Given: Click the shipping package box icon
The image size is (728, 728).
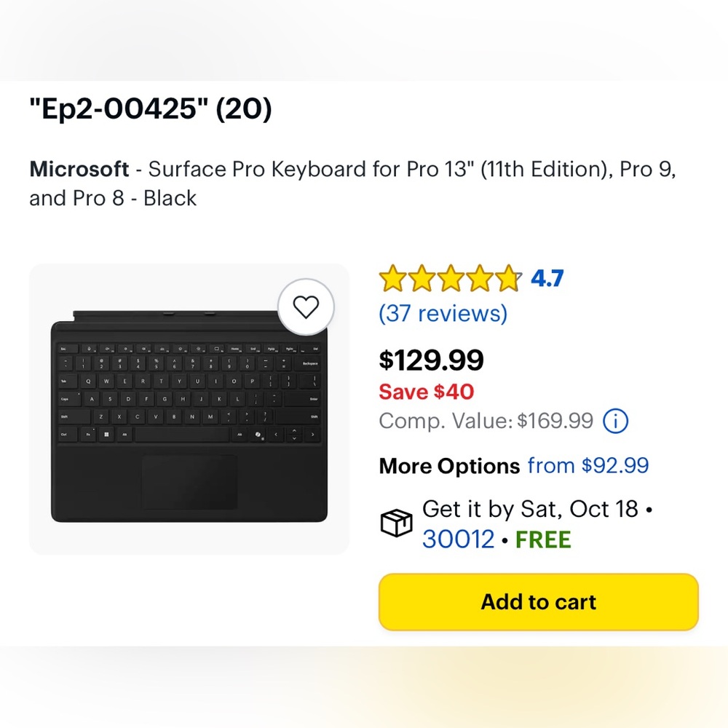Looking at the screenshot, I should pyautogui.click(x=395, y=522).
